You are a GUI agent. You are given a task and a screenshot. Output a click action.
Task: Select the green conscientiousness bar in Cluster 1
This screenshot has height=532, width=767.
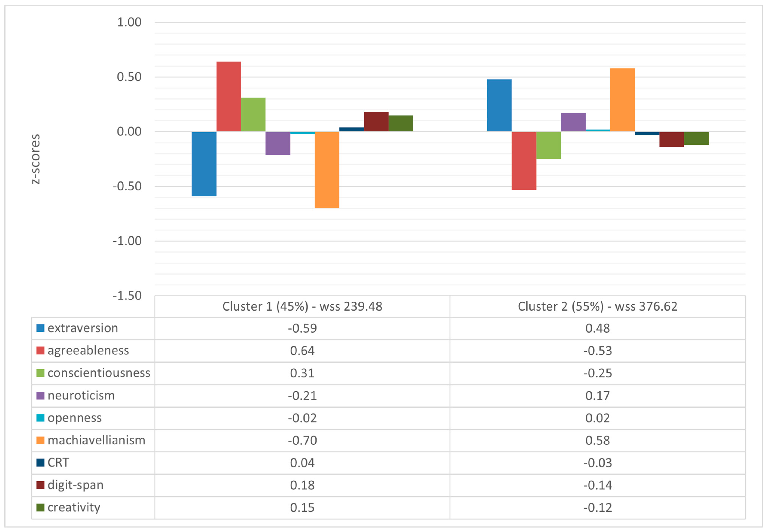253,115
